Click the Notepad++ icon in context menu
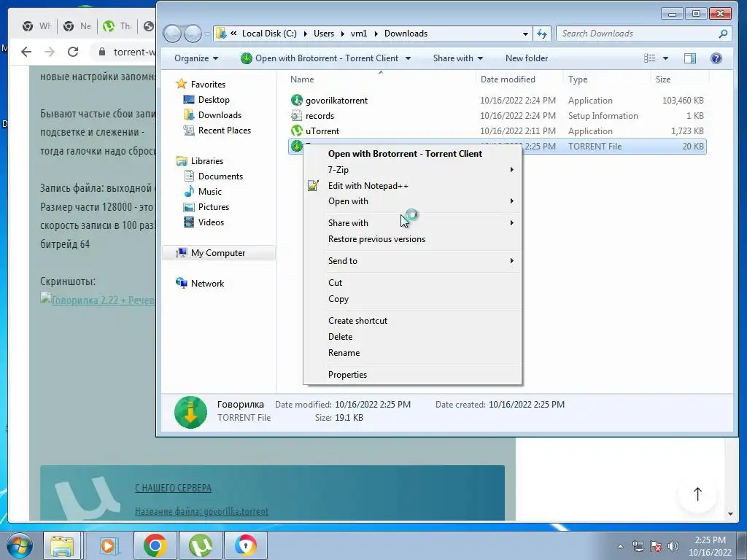The width and height of the screenshot is (747, 560). (x=313, y=186)
